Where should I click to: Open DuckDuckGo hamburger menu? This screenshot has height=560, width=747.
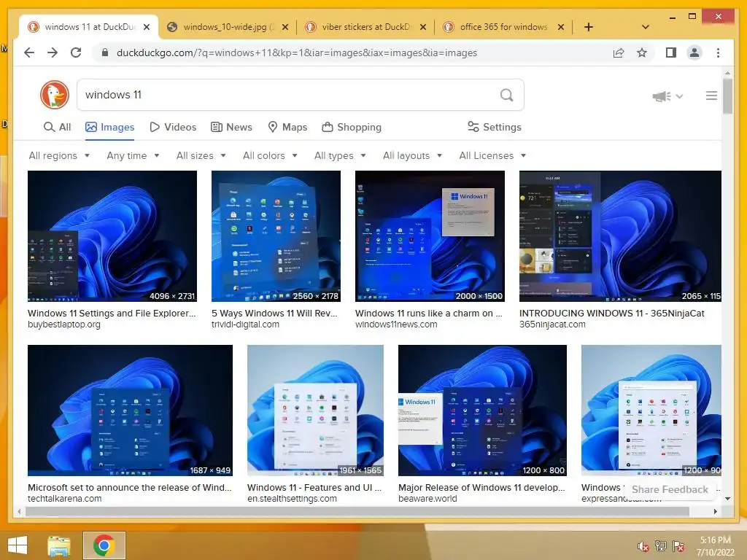(x=711, y=96)
